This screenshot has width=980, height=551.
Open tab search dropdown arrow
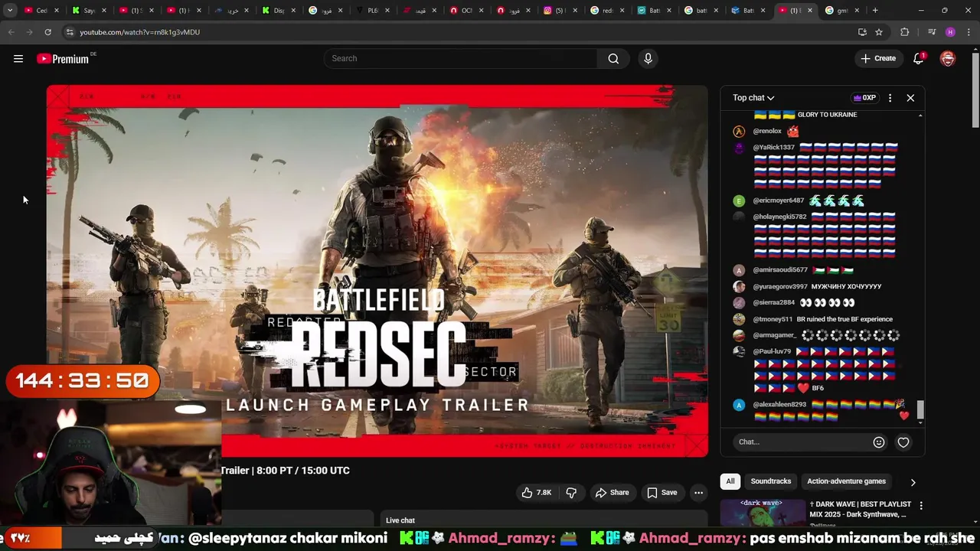[x=10, y=11]
